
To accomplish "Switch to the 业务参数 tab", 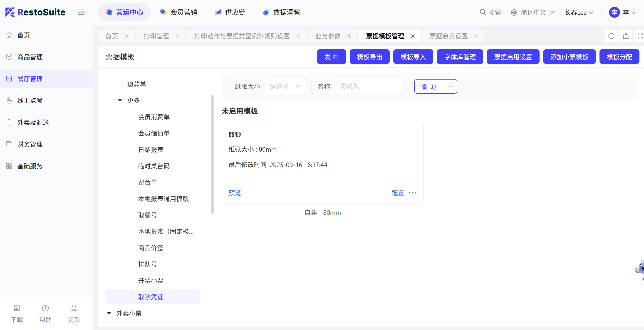I will point(328,36).
